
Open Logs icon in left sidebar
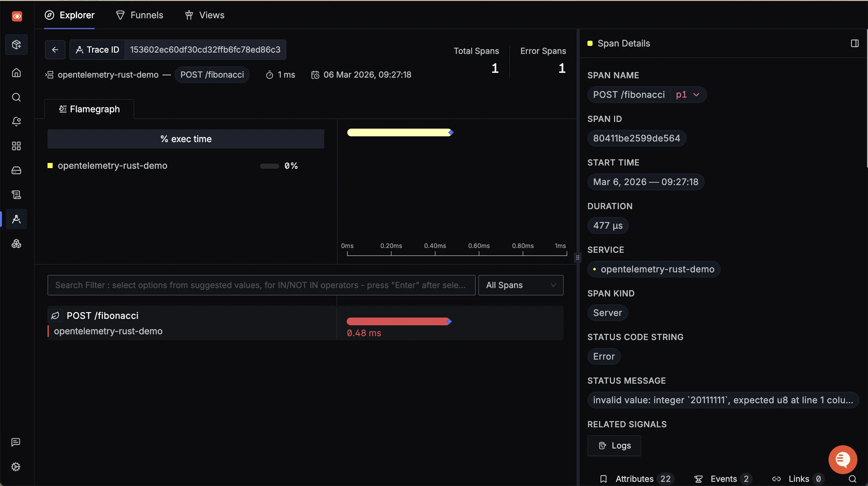click(16, 195)
